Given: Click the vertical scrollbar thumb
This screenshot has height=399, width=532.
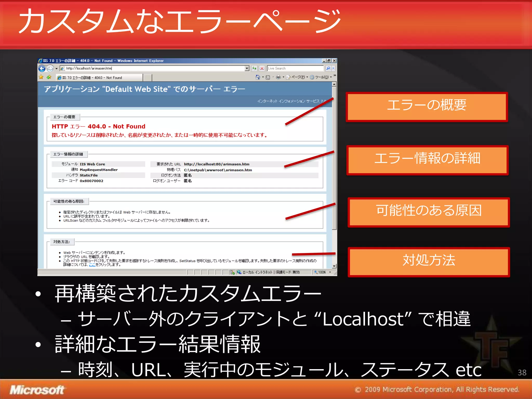Looking at the screenshot, I should (334, 158).
